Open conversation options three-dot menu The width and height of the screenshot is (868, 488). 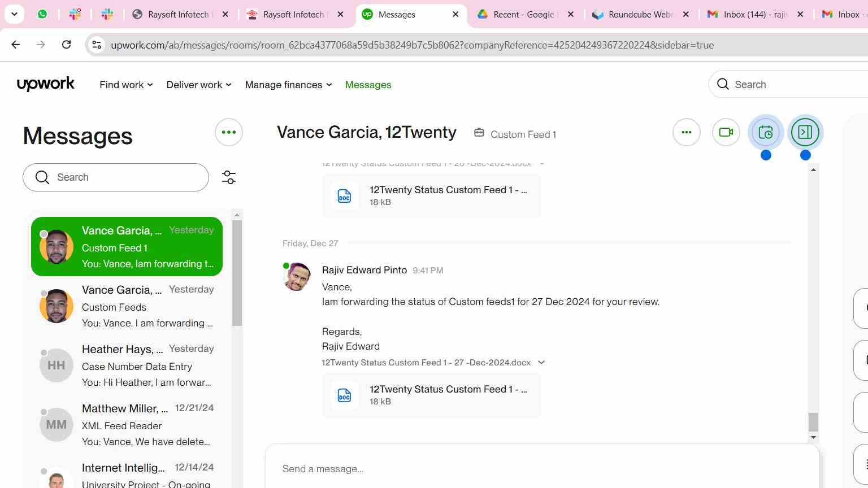686,133
